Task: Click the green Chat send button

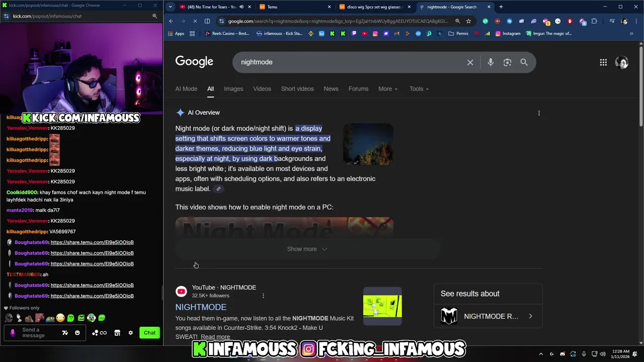Action: point(149,333)
